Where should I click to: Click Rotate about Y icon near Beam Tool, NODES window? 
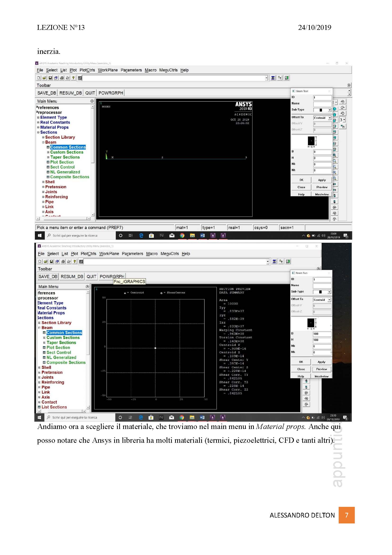342,102
